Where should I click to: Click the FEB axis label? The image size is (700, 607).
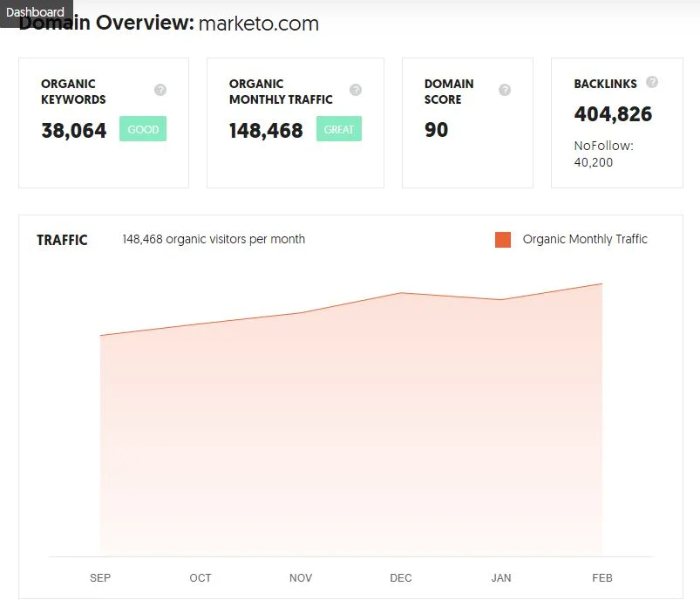[x=602, y=578]
